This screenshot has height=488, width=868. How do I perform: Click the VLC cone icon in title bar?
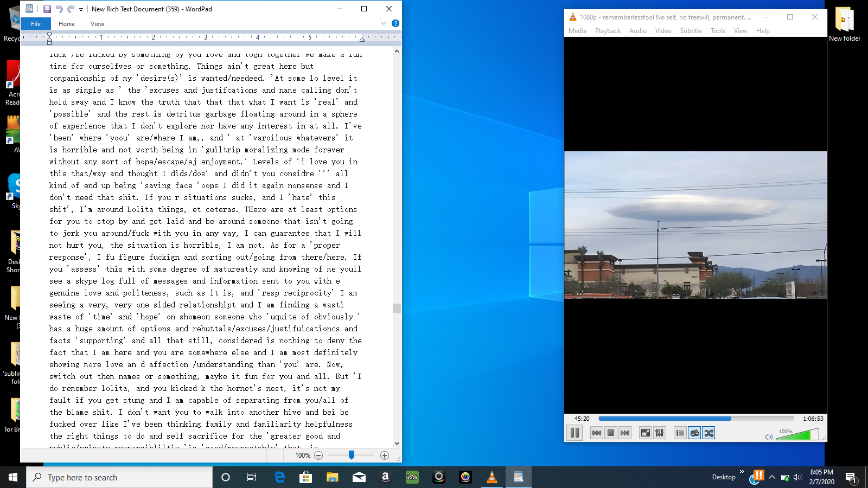click(573, 17)
